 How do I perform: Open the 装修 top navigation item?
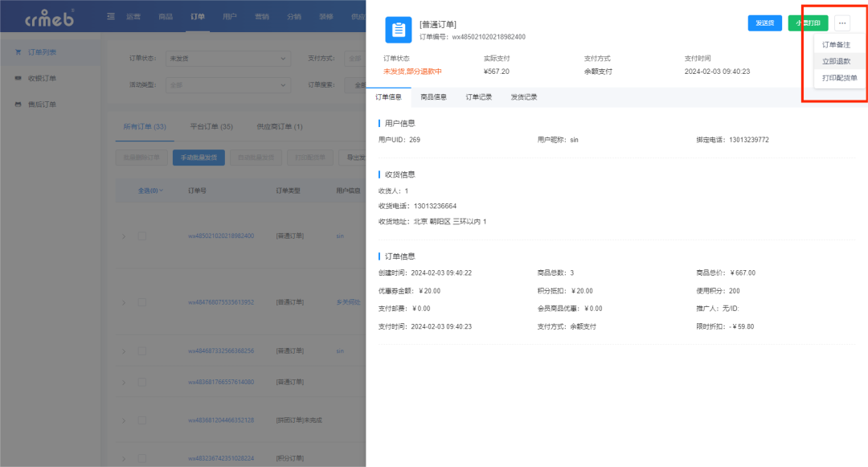326,17
